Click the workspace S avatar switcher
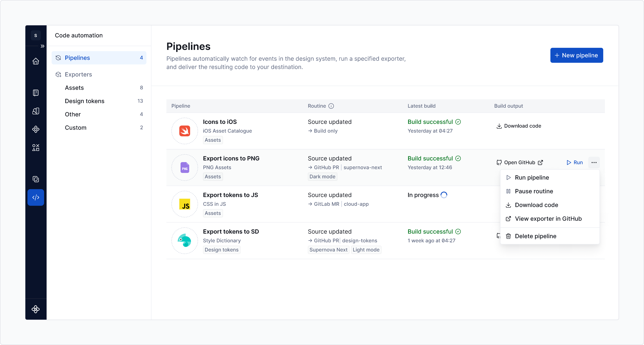The width and height of the screenshot is (644, 345). pyautogui.click(x=36, y=36)
